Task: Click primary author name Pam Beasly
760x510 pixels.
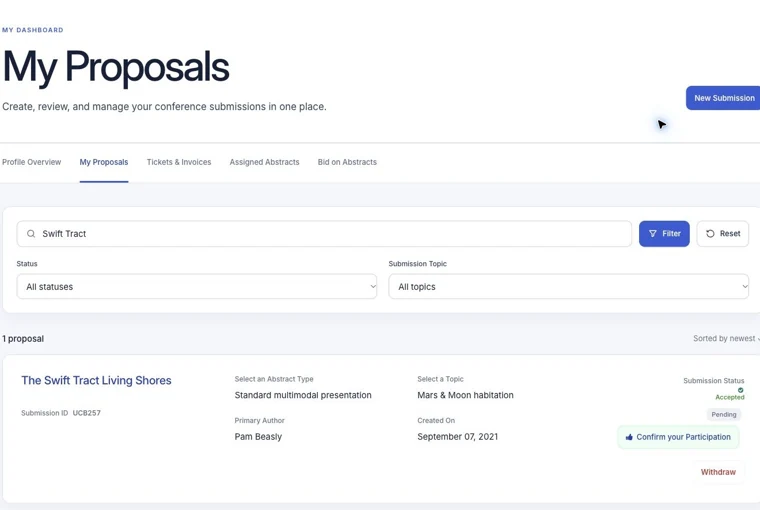Action: click(258, 437)
